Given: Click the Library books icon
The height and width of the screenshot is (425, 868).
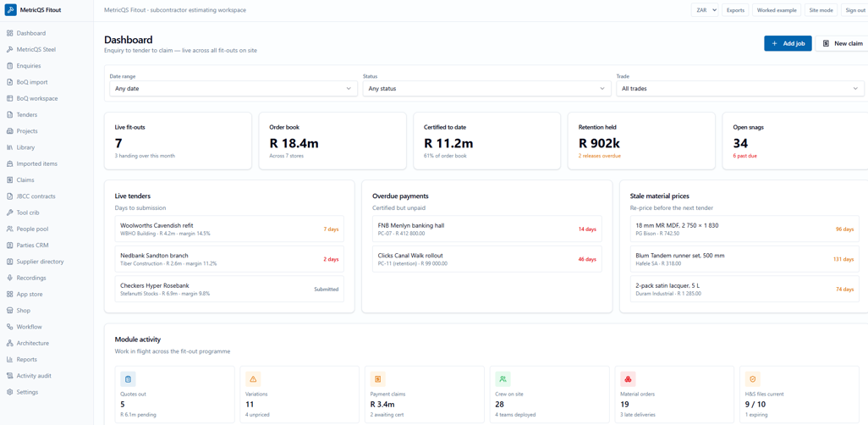Looking at the screenshot, I should point(9,147).
